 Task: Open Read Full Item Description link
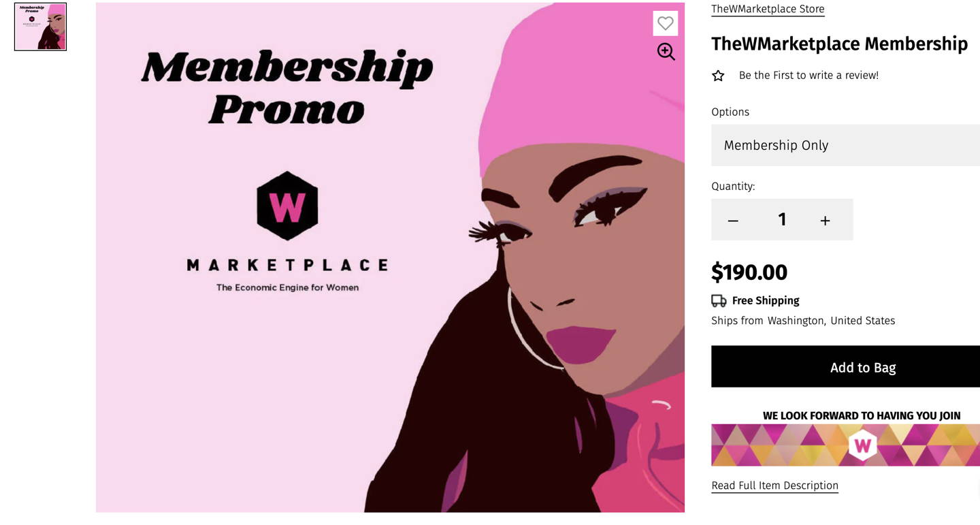point(774,486)
